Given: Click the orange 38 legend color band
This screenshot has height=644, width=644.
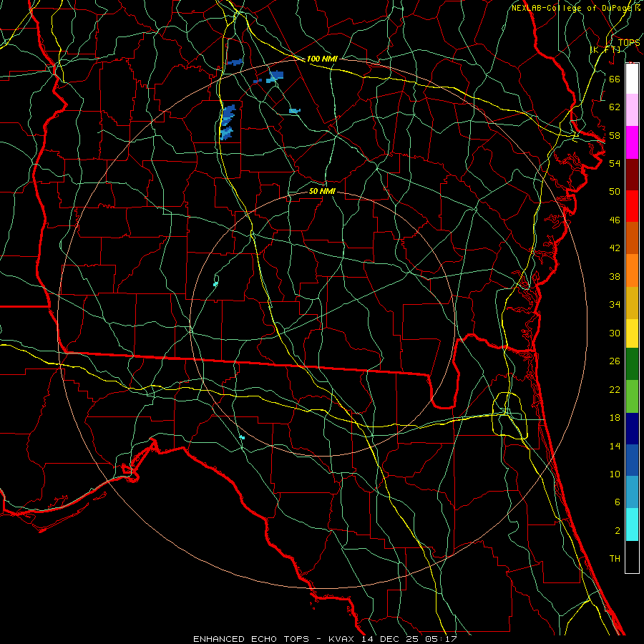Looking at the screenshot, I should point(632,270).
